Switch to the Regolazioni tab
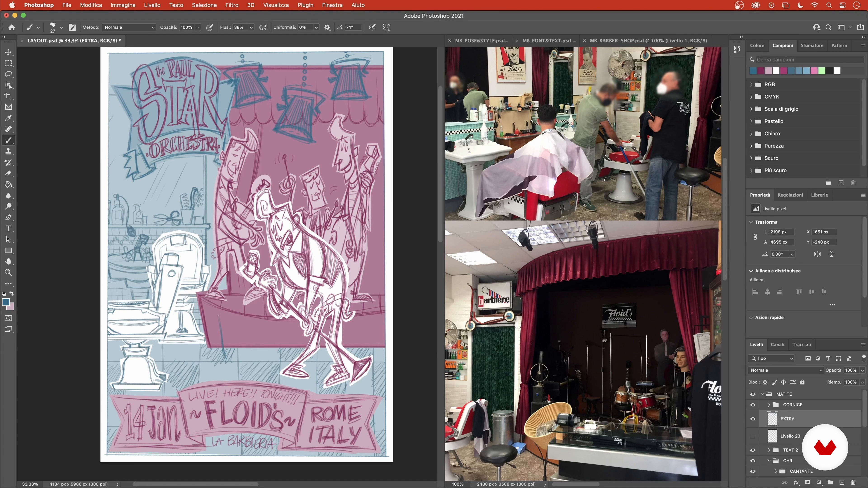Image resolution: width=868 pixels, height=488 pixels. coord(790,195)
